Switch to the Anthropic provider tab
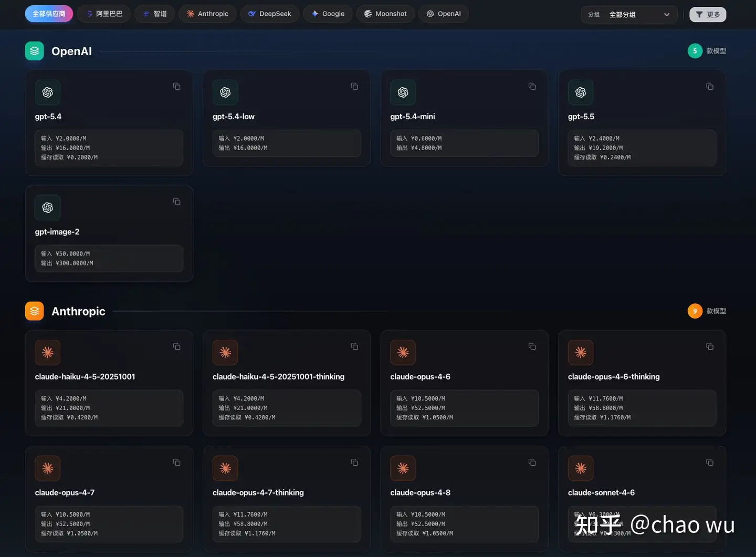The image size is (756, 557). click(207, 14)
